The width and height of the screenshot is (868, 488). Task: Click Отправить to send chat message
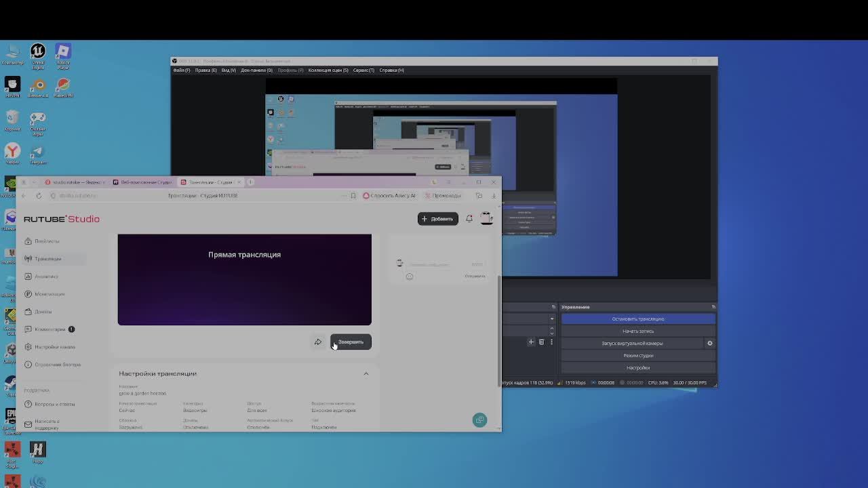click(475, 277)
